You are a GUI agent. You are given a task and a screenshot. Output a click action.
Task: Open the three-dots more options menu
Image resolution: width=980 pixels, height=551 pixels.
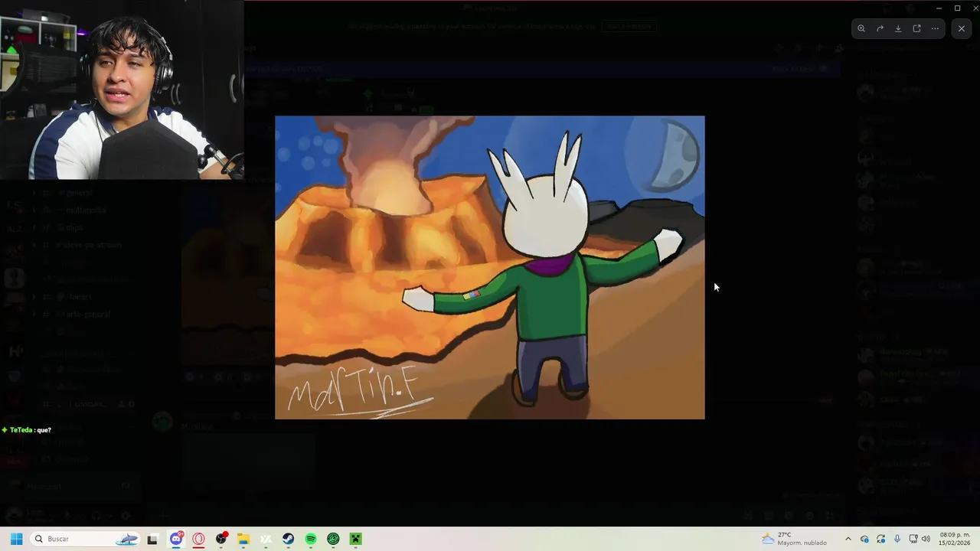935,28
